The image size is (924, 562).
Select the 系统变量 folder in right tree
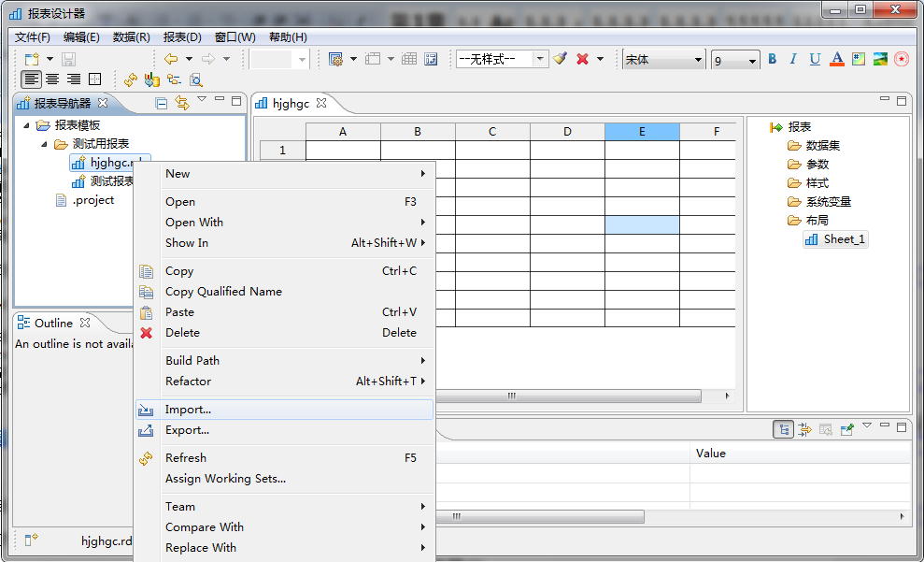[819, 202]
